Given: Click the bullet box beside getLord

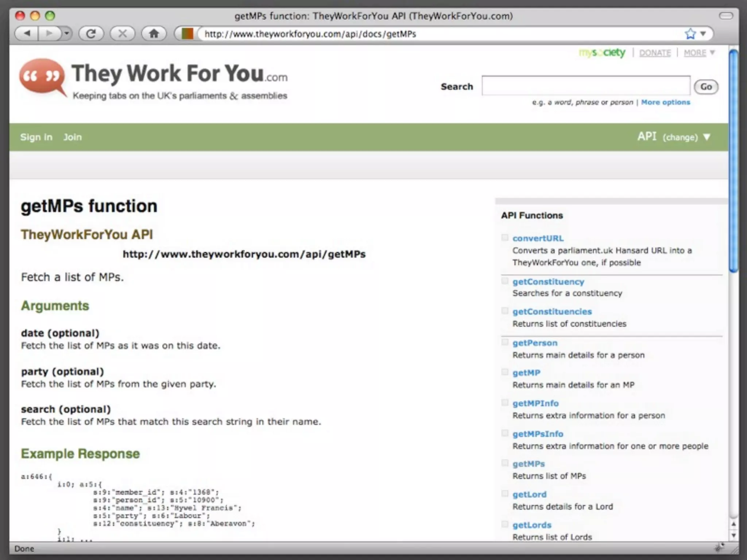Looking at the screenshot, I should pyautogui.click(x=505, y=494).
